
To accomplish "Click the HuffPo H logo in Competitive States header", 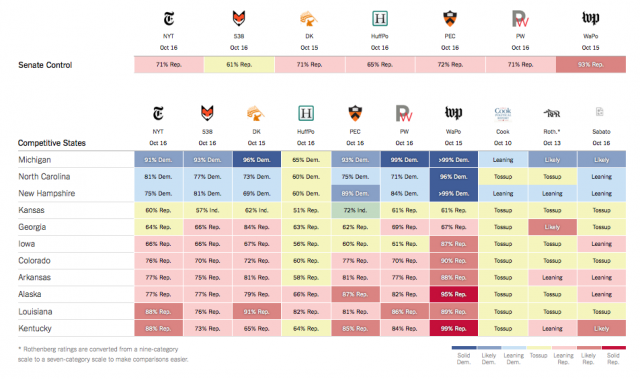I will [x=306, y=113].
